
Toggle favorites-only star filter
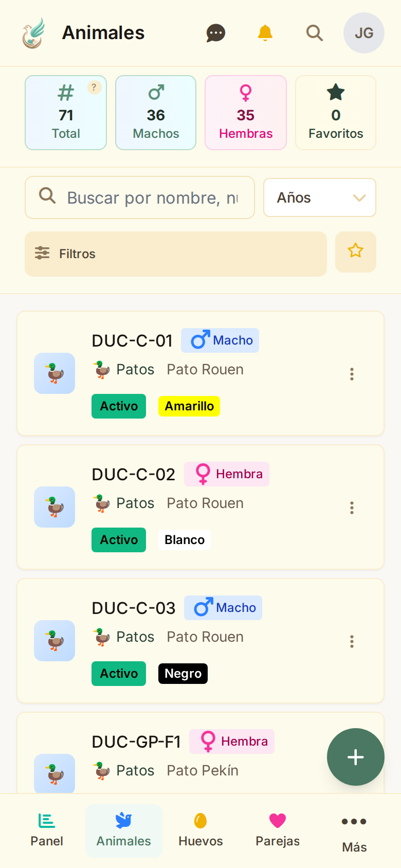pos(355,251)
